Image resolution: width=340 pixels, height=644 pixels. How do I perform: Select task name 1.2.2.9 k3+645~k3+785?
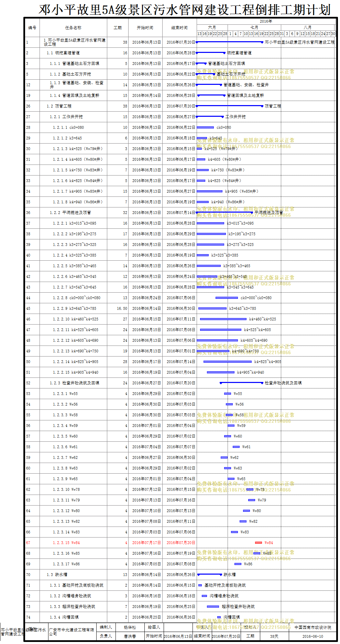[75, 308]
